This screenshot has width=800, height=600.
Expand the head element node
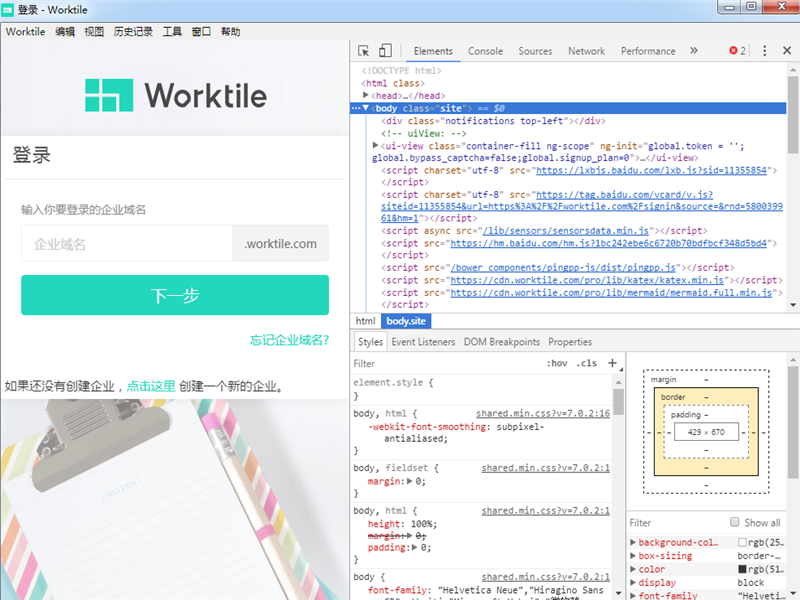(365, 95)
